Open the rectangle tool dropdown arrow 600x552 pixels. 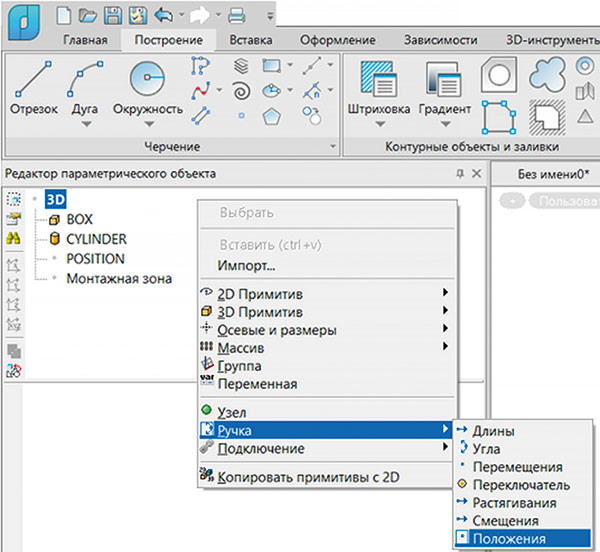click(290, 65)
